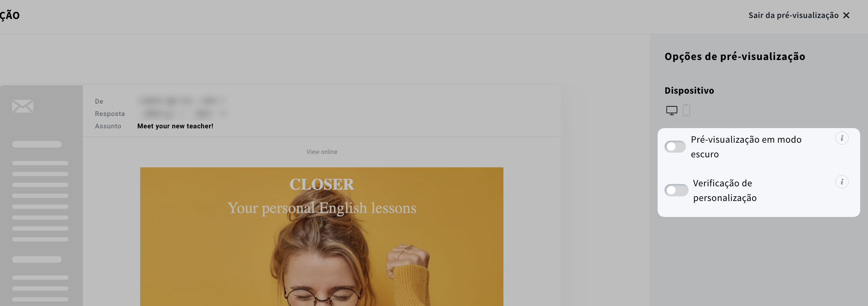Click the blurred De sender address
This screenshot has width=868, height=306.
pyautogui.click(x=182, y=101)
